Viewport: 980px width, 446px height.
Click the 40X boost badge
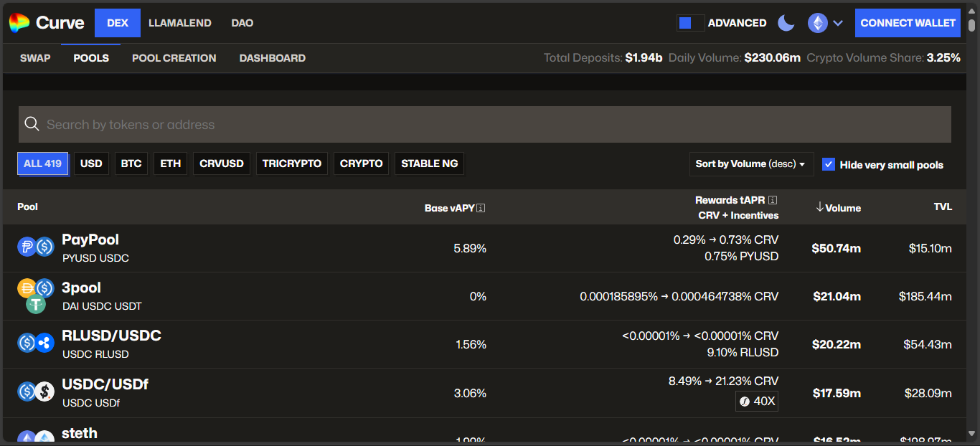click(x=757, y=401)
